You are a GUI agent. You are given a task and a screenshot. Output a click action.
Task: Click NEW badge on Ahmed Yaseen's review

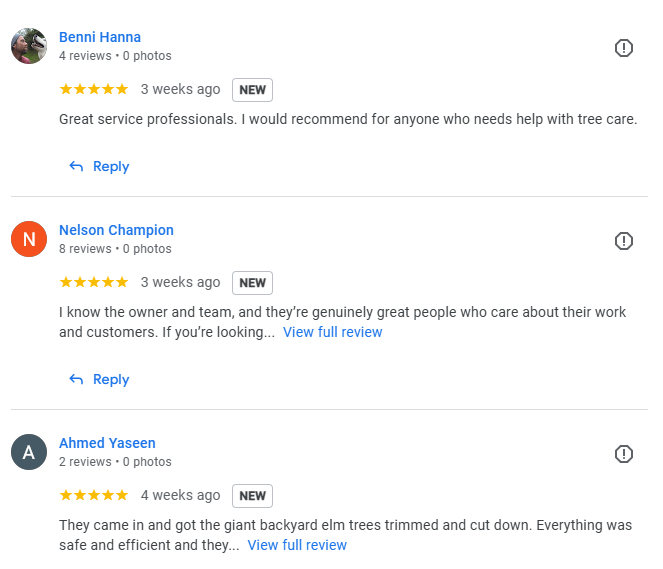click(253, 496)
